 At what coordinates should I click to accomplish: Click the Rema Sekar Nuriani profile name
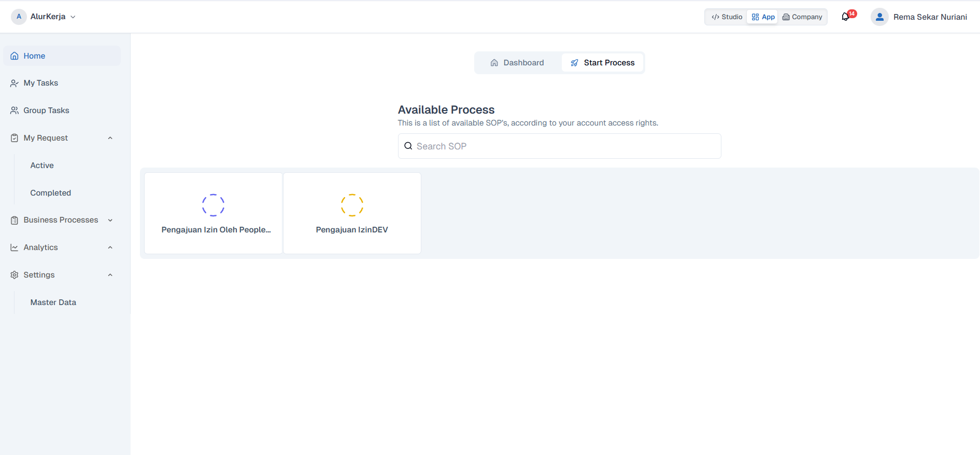(930, 17)
